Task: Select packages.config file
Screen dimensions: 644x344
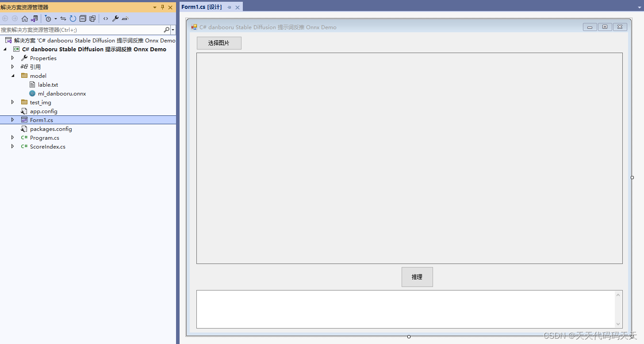Action: click(x=51, y=129)
